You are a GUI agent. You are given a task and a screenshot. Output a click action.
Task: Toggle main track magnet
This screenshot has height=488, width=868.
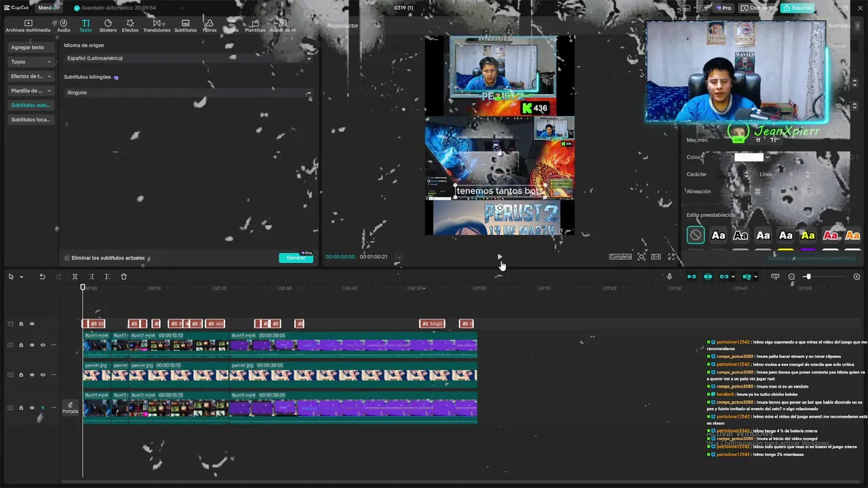pyautogui.click(x=692, y=277)
